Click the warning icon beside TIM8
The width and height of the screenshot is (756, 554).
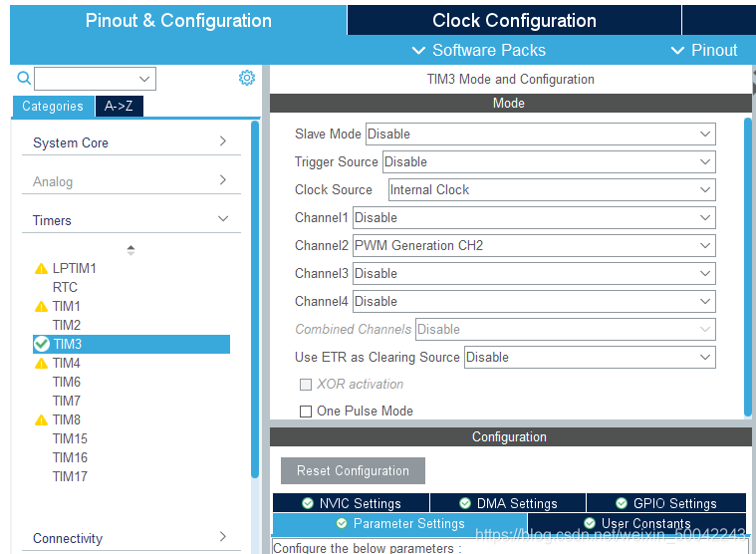coord(42,420)
